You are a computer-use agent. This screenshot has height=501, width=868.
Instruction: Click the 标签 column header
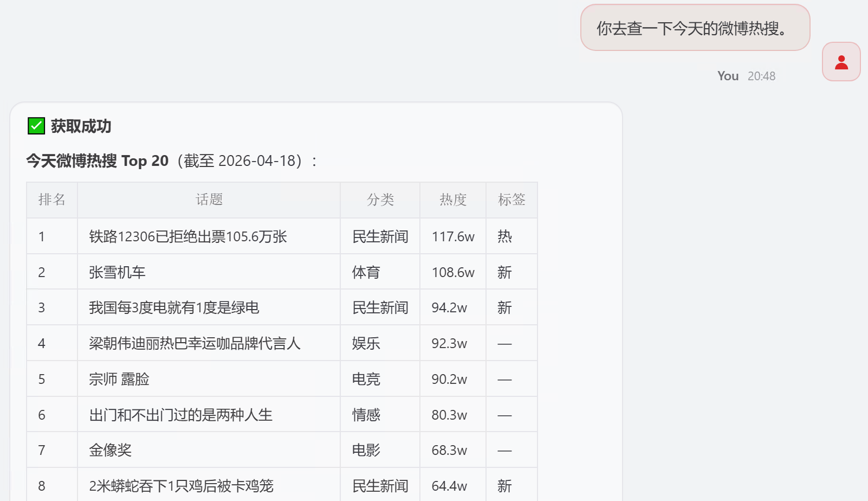click(x=511, y=200)
